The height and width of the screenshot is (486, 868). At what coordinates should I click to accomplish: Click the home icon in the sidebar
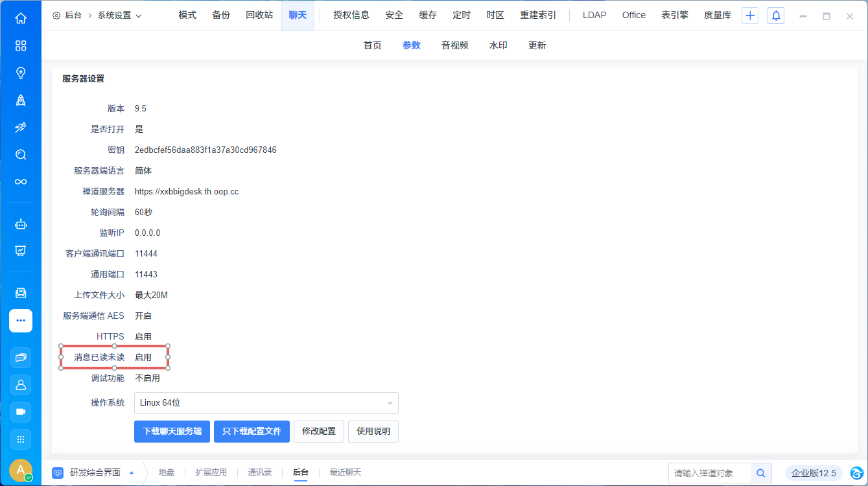click(21, 18)
